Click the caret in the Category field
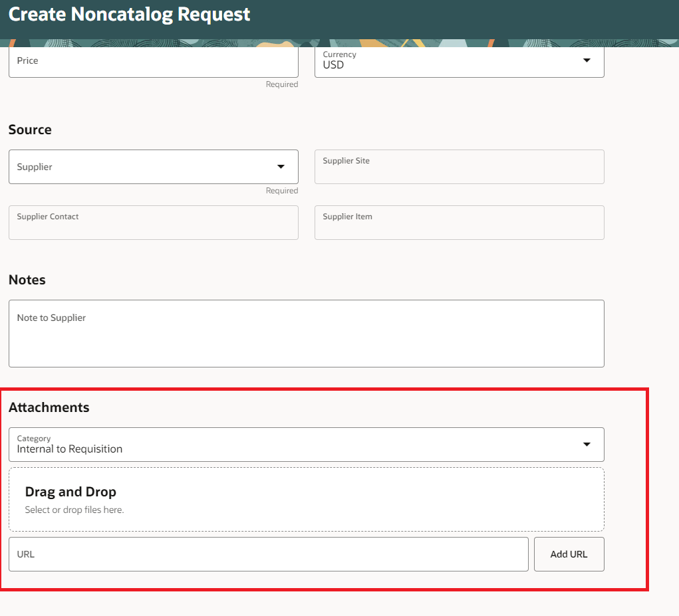Viewport: 679px width, 616px height. click(586, 445)
